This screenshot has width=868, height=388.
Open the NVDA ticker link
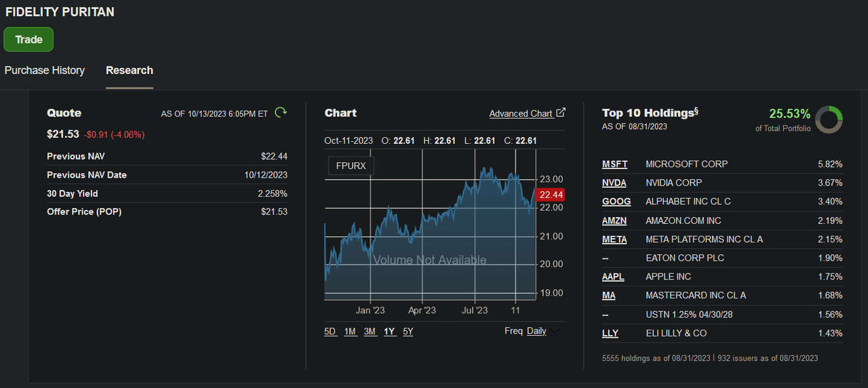614,182
